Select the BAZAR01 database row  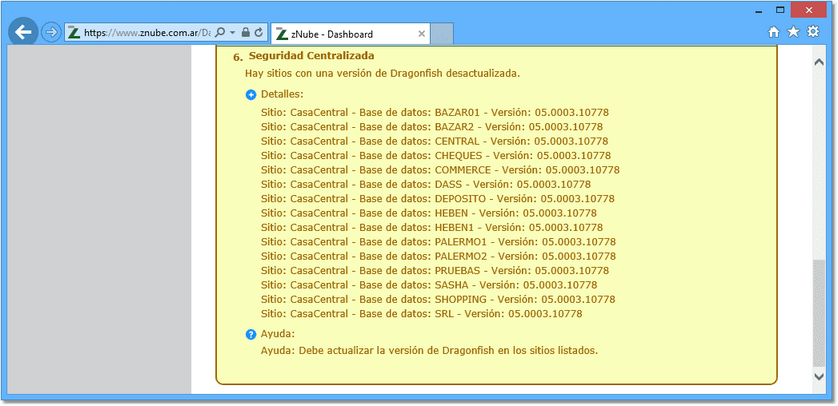(435, 113)
